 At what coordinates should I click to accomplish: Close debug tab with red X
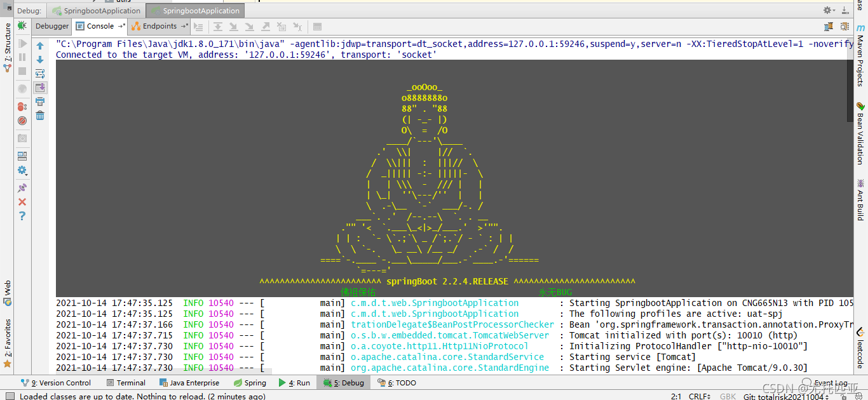pyautogui.click(x=22, y=202)
